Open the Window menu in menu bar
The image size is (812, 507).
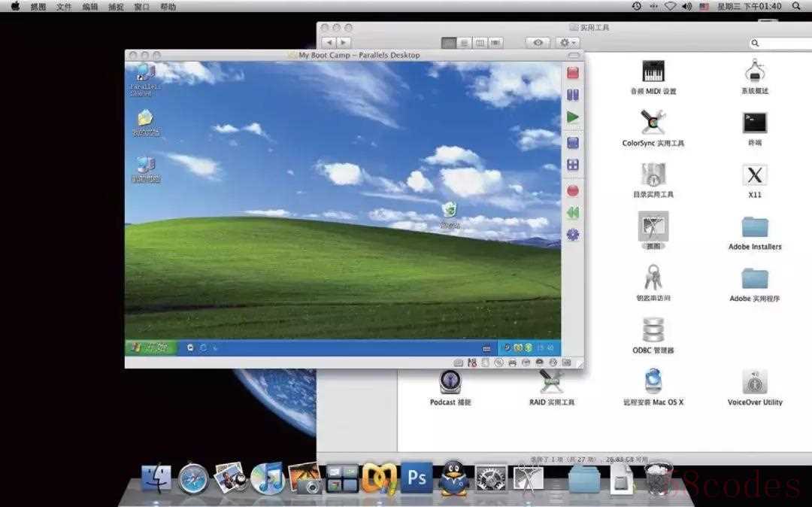tap(141, 7)
